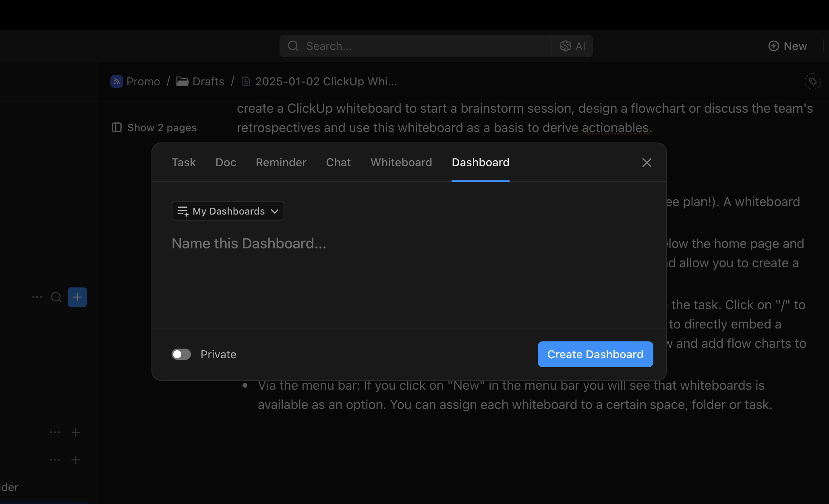The height and width of the screenshot is (504, 829).
Task: Switch to the Task tab
Action: click(x=184, y=162)
